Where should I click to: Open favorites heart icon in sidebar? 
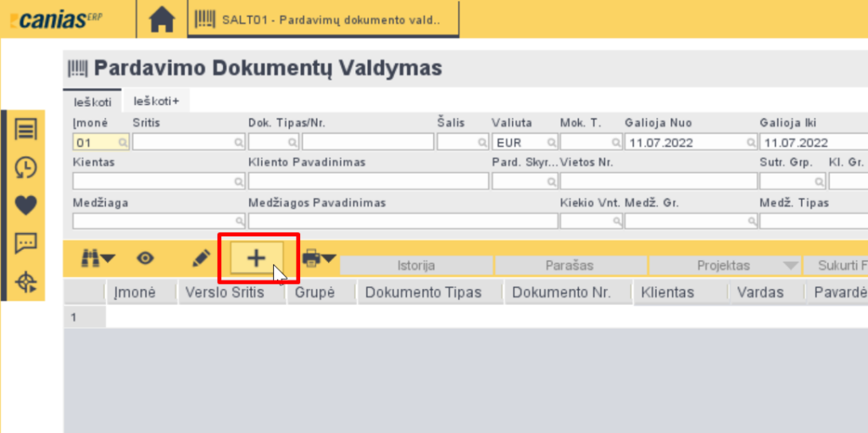click(x=26, y=205)
